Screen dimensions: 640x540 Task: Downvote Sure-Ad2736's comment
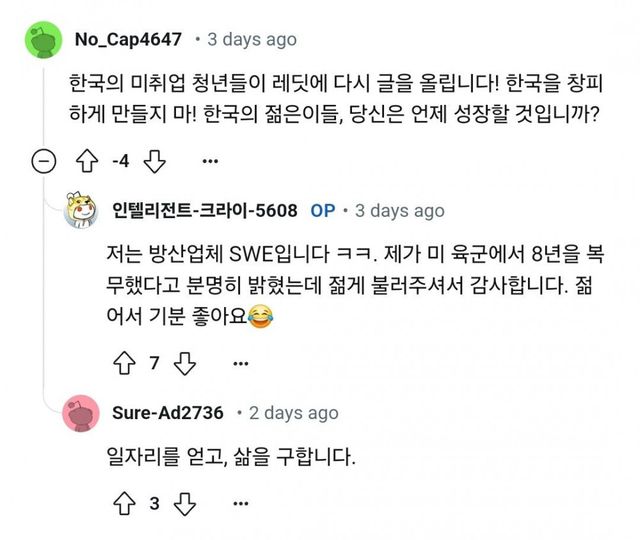point(184,504)
